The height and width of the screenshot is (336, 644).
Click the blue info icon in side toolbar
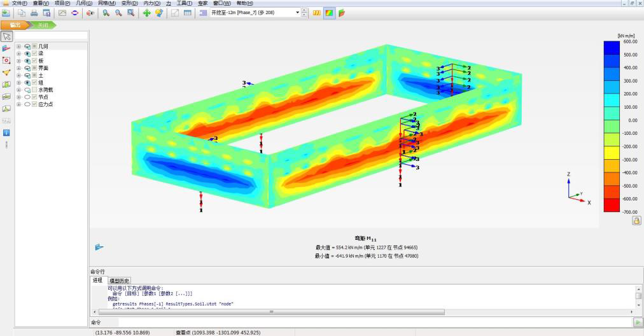(6, 132)
